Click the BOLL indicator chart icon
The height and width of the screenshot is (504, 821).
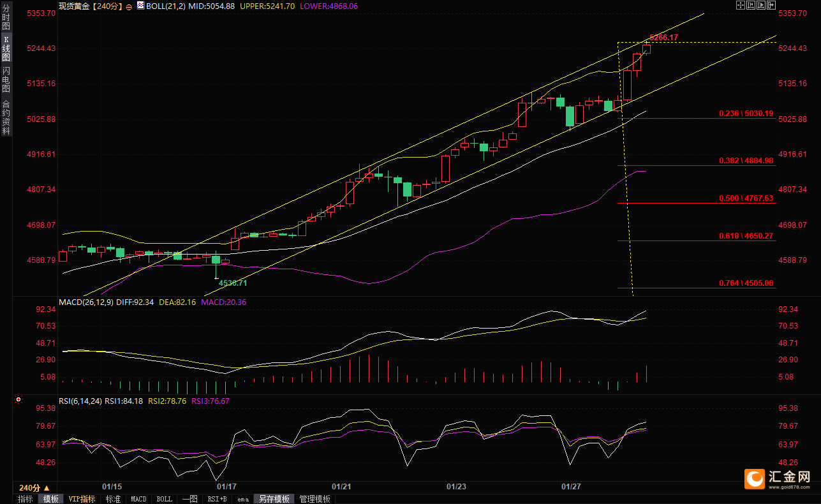(140, 5)
